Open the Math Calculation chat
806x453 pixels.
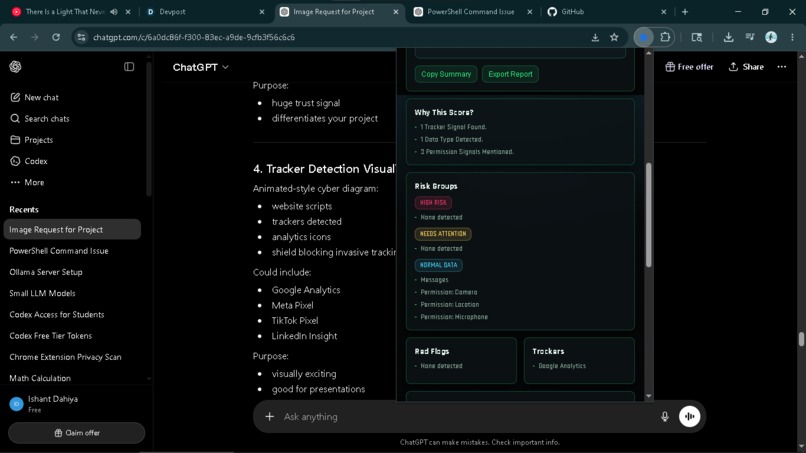71,378
